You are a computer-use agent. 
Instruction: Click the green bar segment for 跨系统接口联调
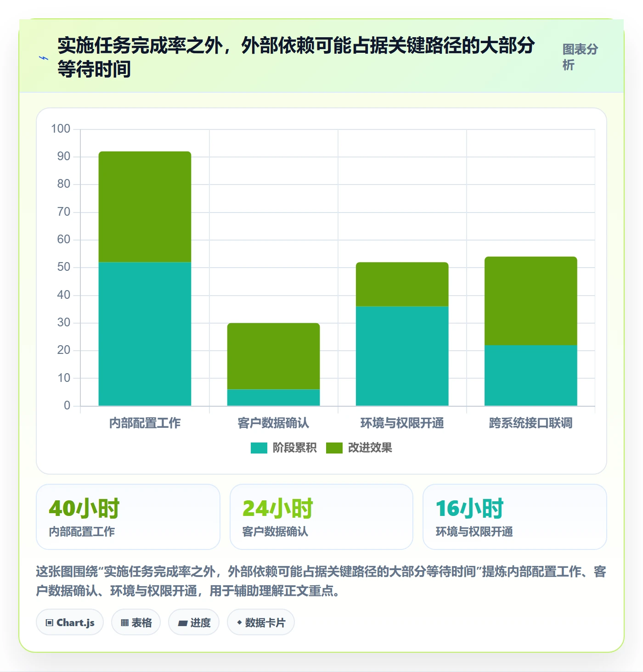[x=530, y=301]
